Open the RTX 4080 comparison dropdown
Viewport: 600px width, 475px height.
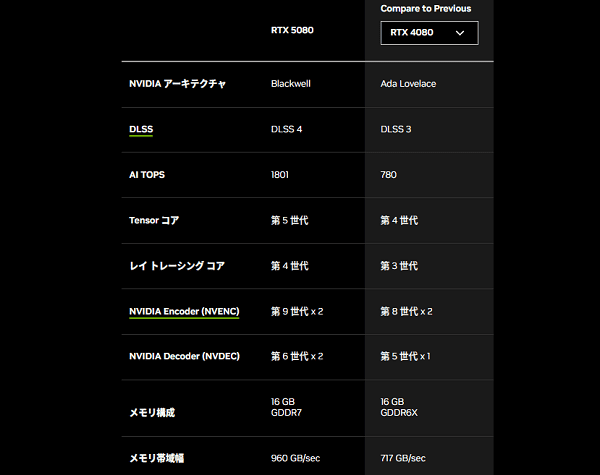coord(429,33)
